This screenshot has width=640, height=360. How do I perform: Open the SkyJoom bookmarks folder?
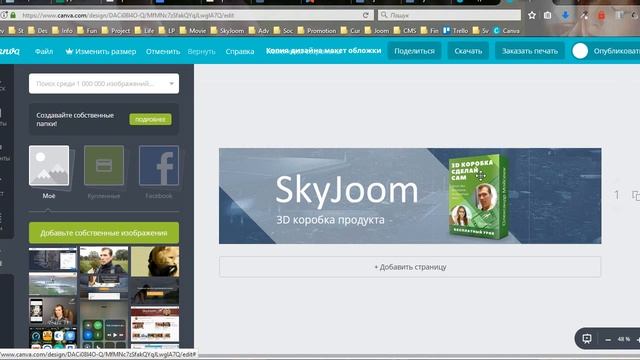[x=227, y=31]
